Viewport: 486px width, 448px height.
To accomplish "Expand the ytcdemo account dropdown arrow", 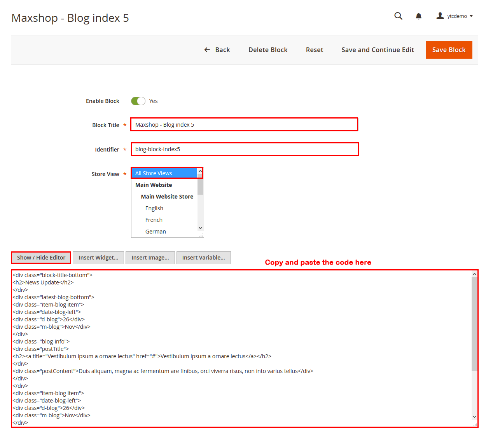I will click(x=471, y=16).
